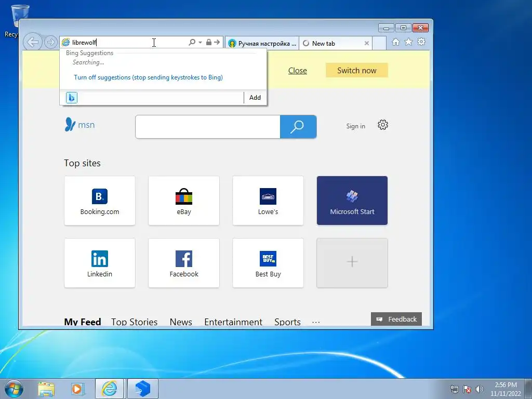The height and width of the screenshot is (399, 532).
Task: Select the Entertainment feed tab
Action: point(233,321)
